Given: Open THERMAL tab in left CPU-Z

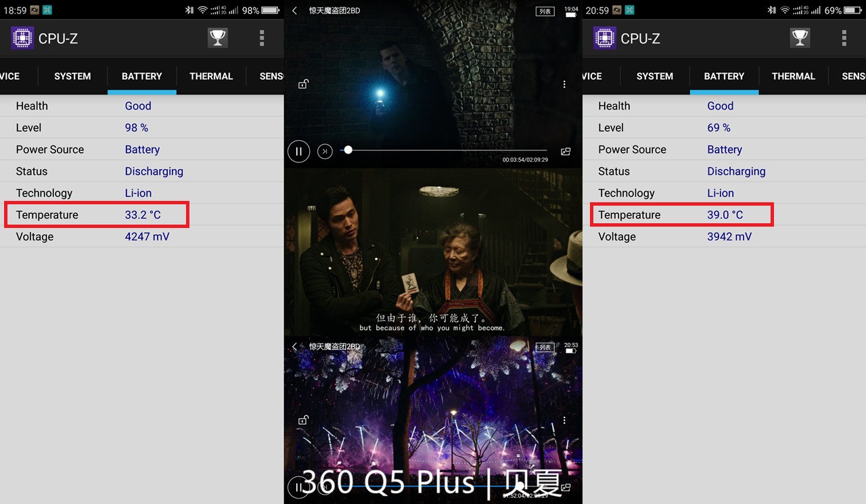Looking at the screenshot, I should pyautogui.click(x=211, y=76).
